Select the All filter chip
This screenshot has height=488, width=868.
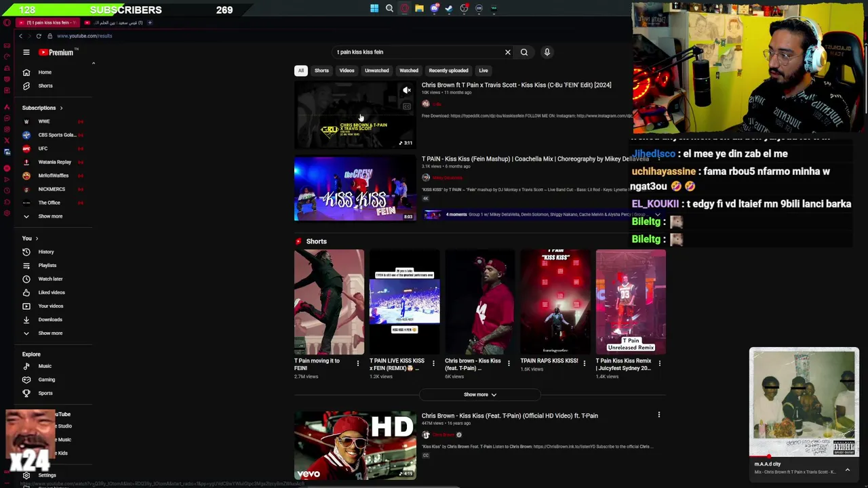point(300,70)
